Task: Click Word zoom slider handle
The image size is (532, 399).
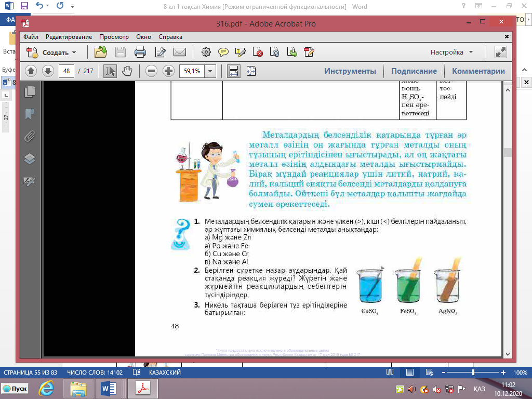Action: (x=473, y=372)
